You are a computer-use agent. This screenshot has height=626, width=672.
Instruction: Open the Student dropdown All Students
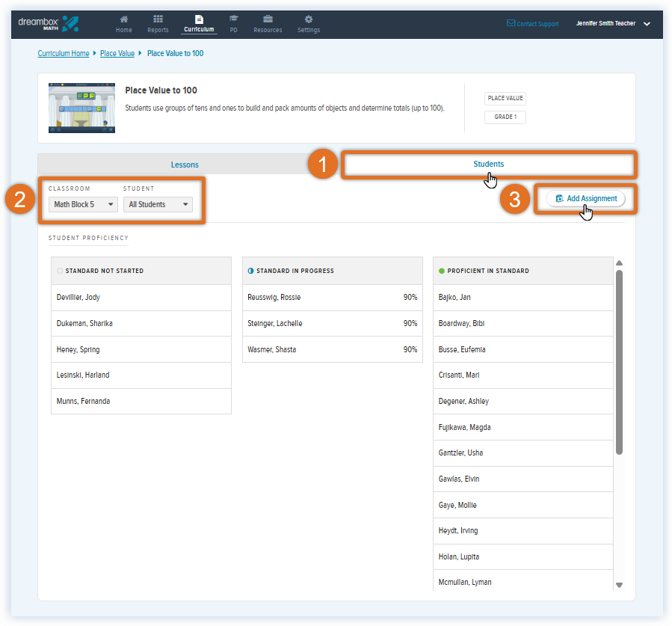coord(158,204)
